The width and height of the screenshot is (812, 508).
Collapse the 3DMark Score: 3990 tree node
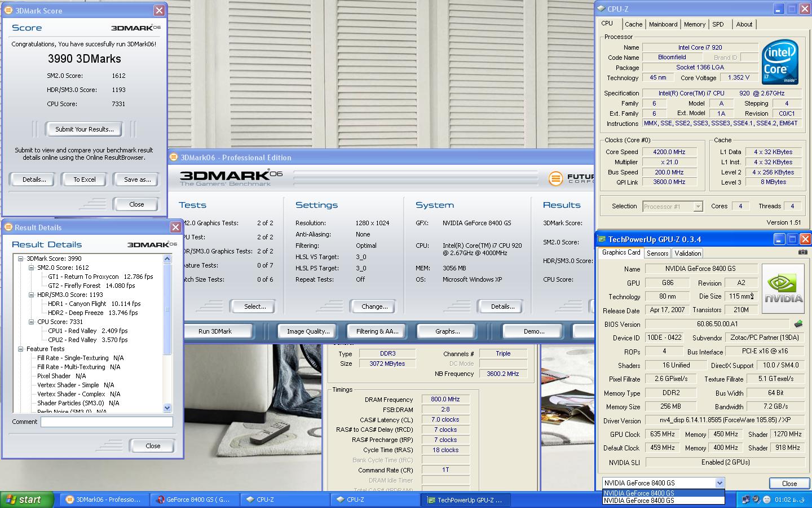point(21,259)
